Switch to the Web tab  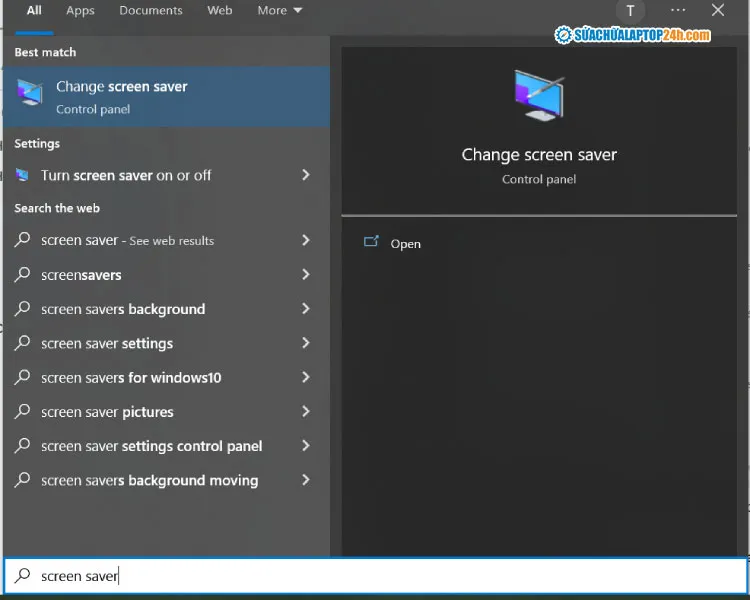click(220, 11)
